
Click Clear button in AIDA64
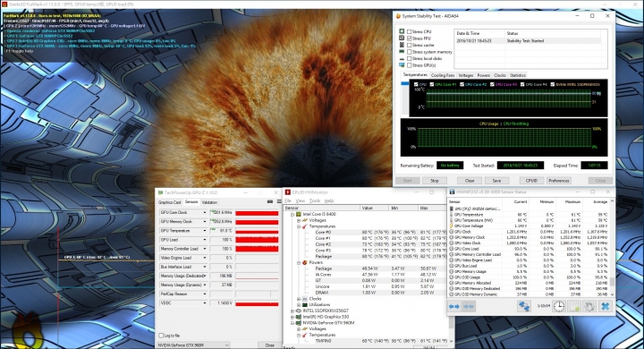tap(470, 181)
